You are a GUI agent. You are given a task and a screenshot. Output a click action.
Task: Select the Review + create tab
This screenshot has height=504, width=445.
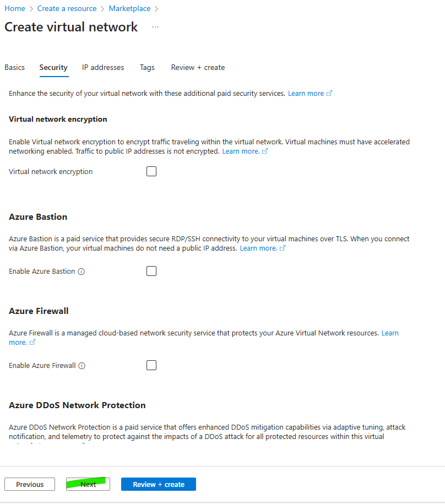tap(198, 67)
